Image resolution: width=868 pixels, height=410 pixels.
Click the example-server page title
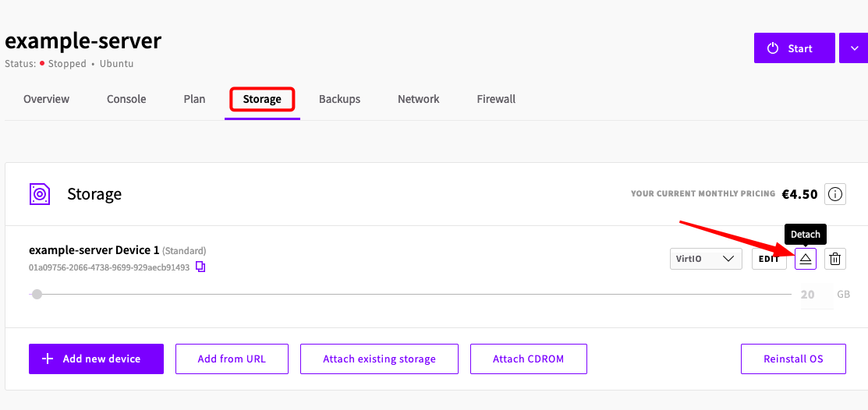(x=83, y=41)
